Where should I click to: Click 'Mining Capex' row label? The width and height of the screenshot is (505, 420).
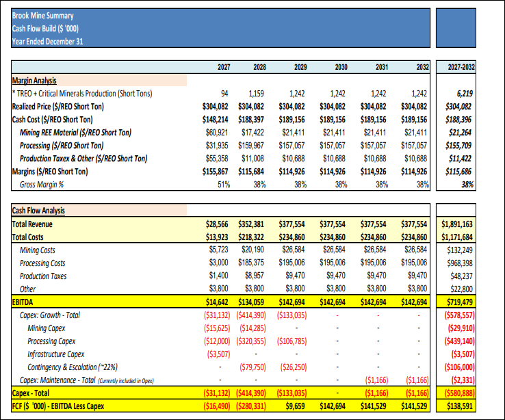47,328
